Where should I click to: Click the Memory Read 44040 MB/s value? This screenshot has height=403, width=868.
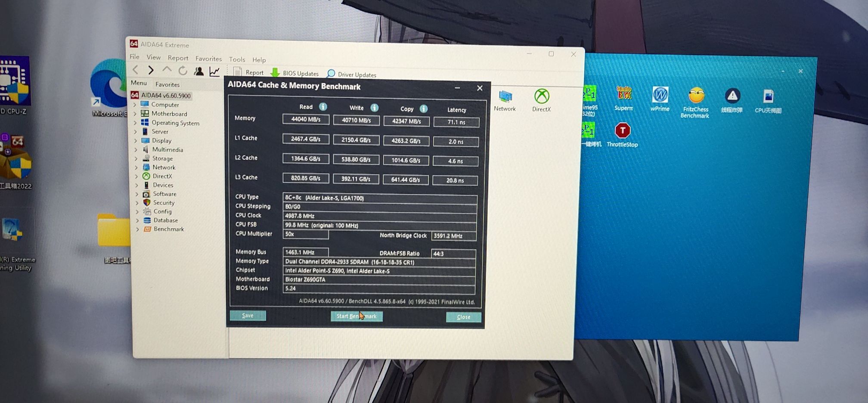[x=306, y=119]
